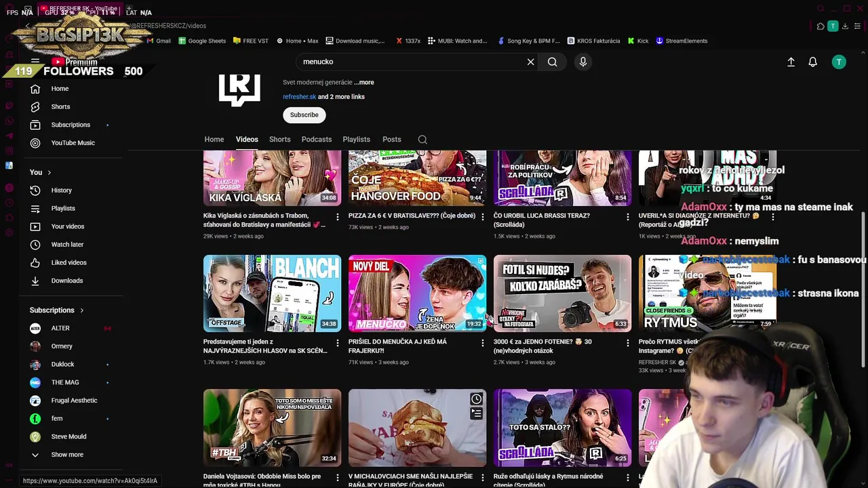Open options menu for PRIŠIEL DO MENUČKA video

(482, 343)
